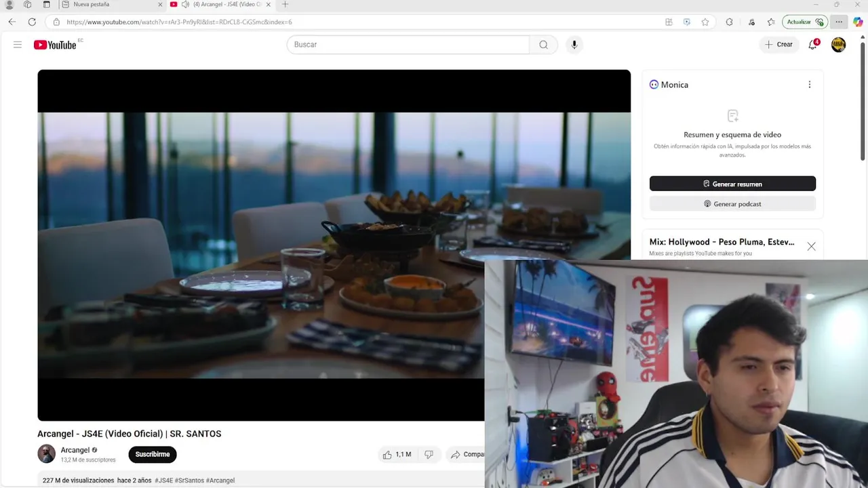868x488 pixels.
Task: Open Monica panel three-dot options
Action: (809, 85)
